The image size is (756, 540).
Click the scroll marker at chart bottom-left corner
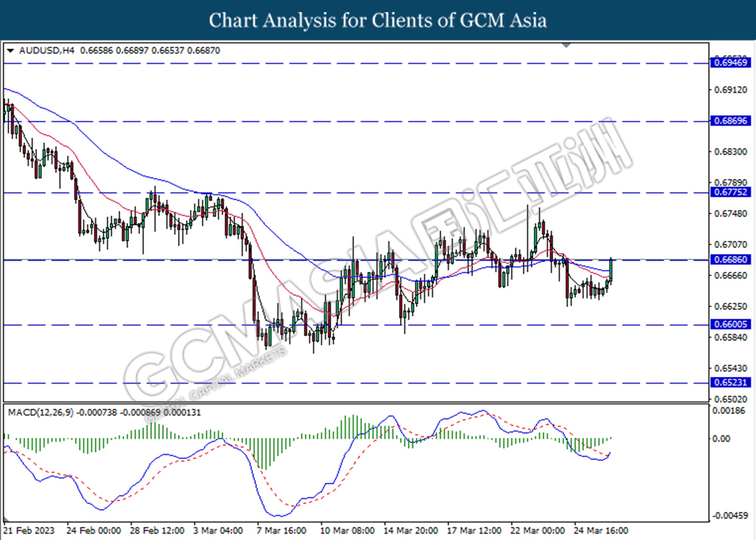(6, 519)
